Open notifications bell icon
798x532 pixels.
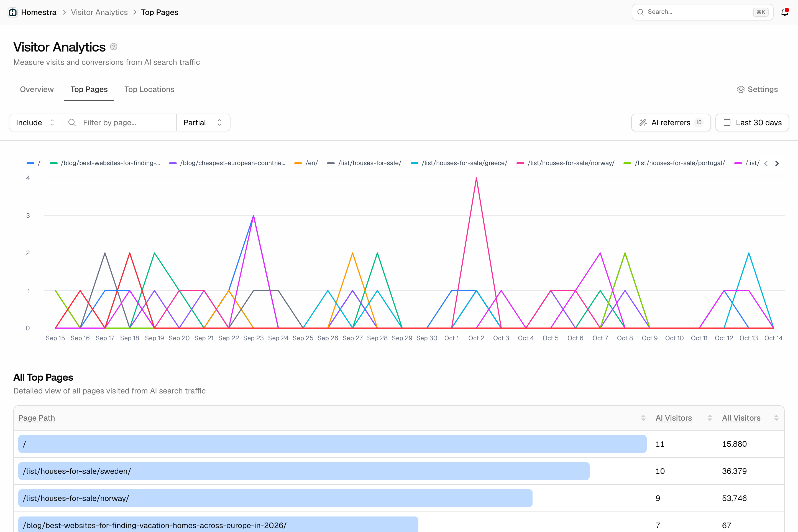point(785,12)
